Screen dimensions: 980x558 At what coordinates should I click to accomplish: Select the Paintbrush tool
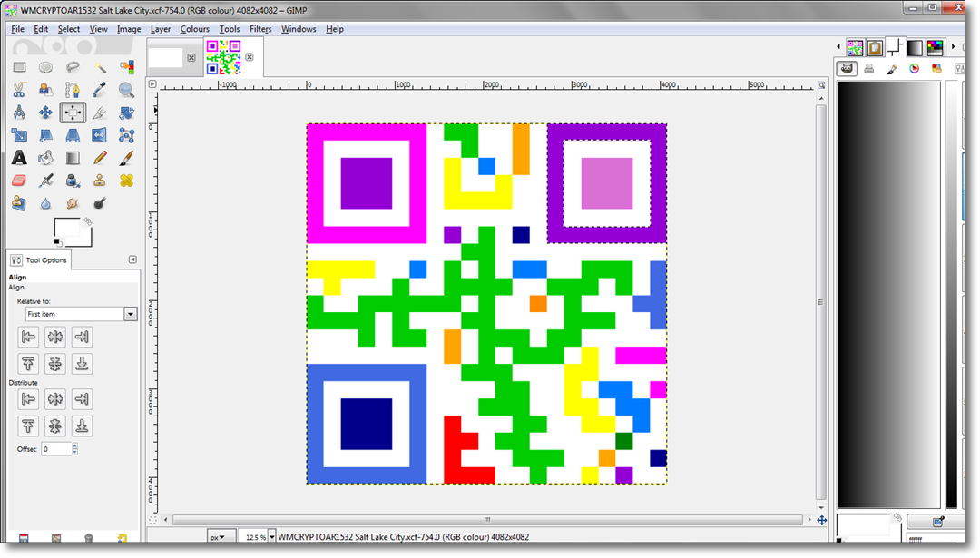126,158
